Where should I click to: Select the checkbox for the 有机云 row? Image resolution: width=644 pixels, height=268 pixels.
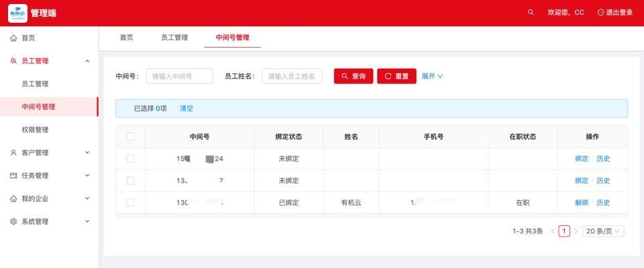click(130, 202)
